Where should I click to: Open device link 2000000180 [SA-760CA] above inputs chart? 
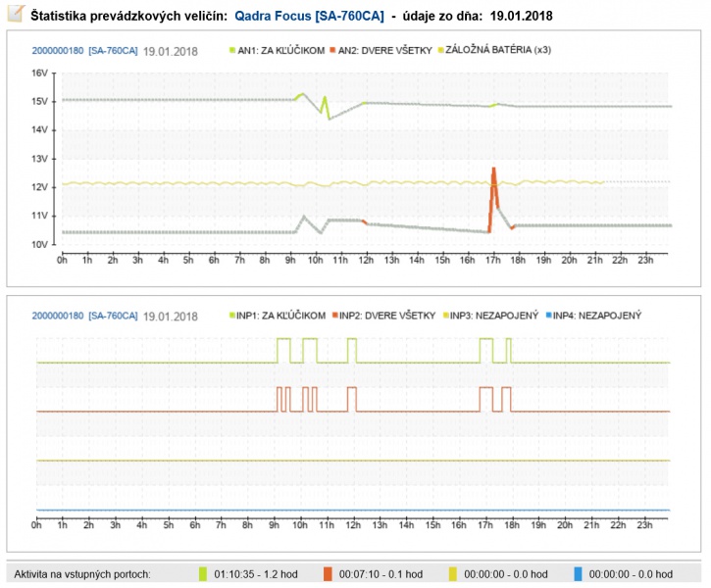pyautogui.click(x=84, y=316)
